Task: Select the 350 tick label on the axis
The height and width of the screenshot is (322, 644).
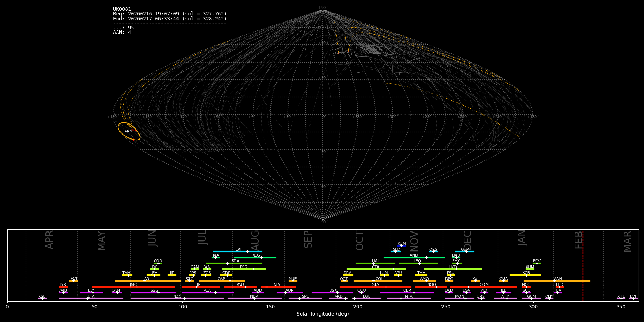Action: (x=621, y=307)
